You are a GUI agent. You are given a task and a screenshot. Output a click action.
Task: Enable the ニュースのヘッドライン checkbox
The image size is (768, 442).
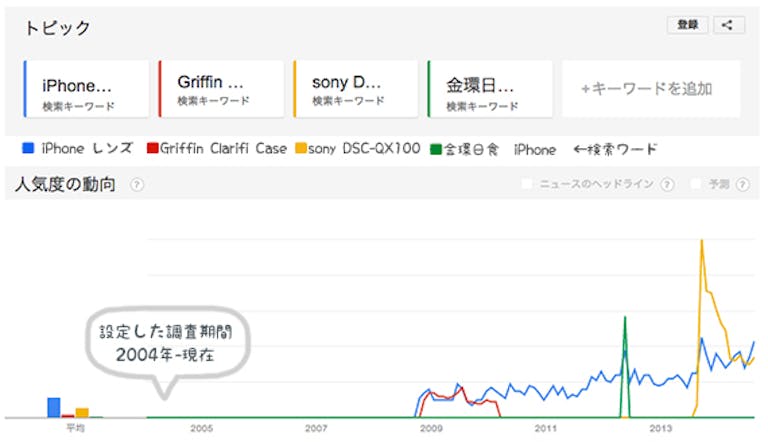[527, 184]
